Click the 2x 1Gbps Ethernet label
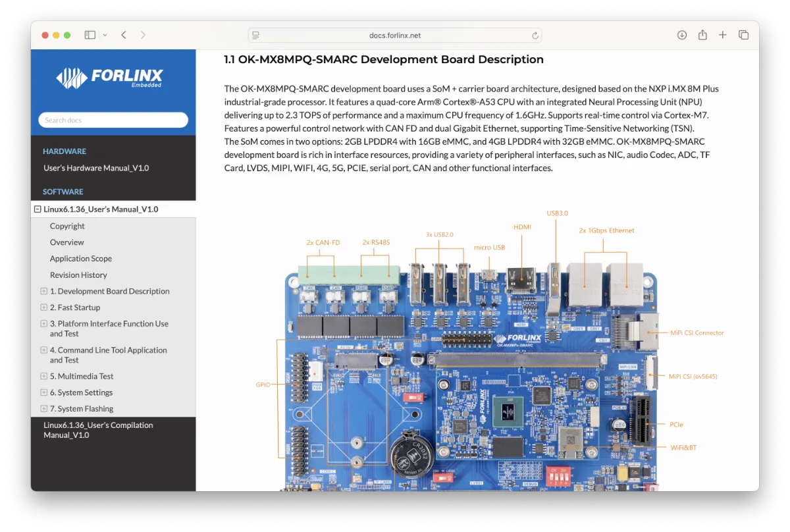 tap(606, 230)
